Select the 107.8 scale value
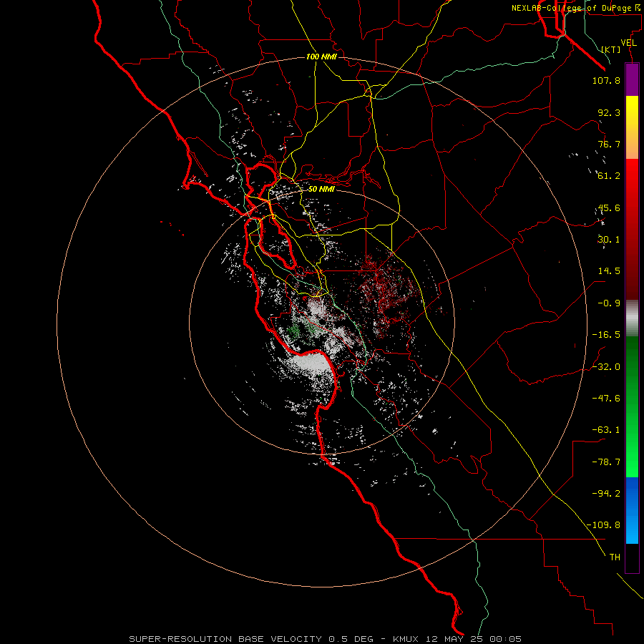The height and width of the screenshot is (644, 644). coord(606,80)
